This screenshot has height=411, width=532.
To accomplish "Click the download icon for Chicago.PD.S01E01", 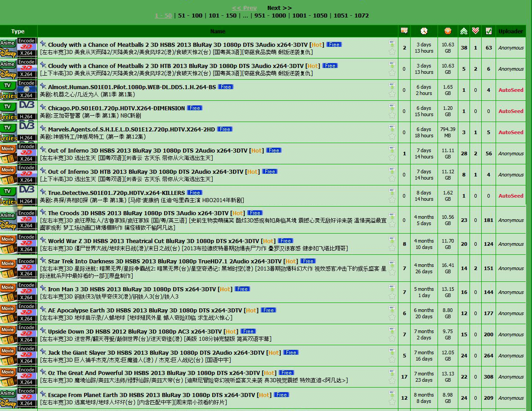I will 392,107.
